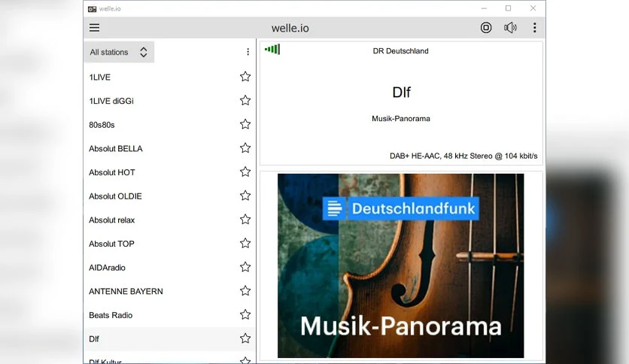Open the station list options menu
Screen dimensions: 629x364
(x=248, y=52)
